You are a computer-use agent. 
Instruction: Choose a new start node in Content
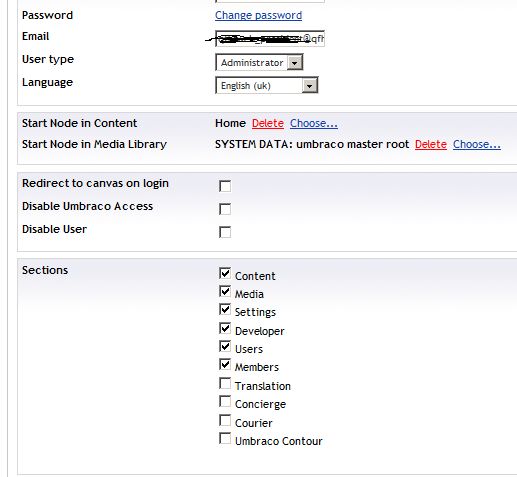tap(314, 123)
